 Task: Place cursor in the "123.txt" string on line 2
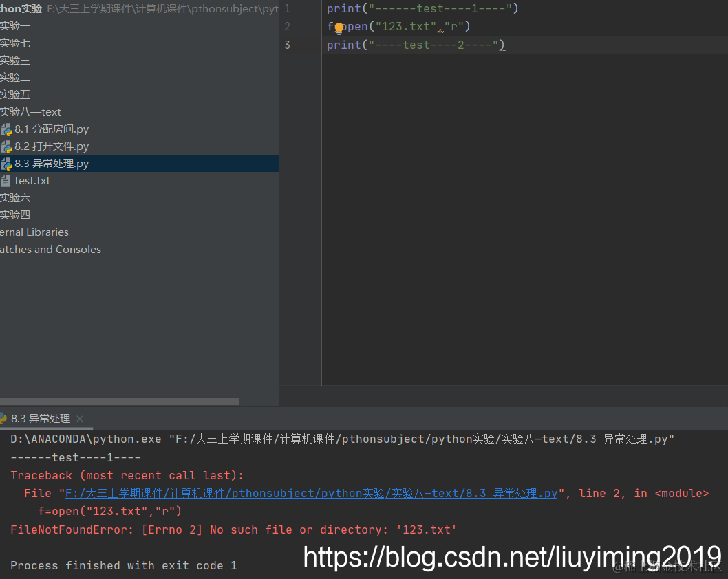tap(405, 26)
